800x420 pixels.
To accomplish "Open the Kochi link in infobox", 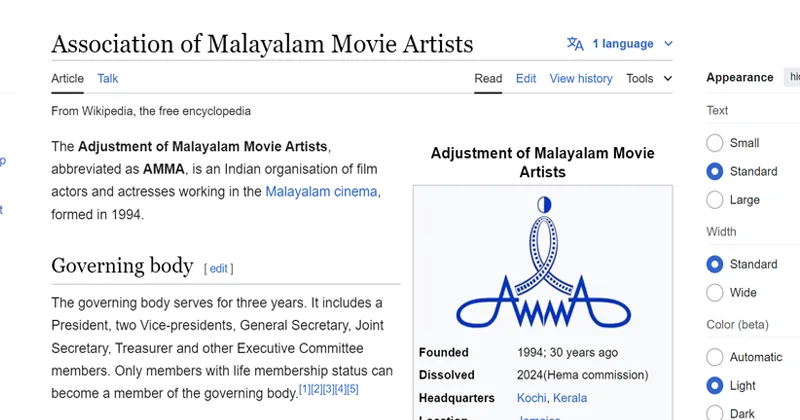I will pyautogui.click(x=531, y=398).
